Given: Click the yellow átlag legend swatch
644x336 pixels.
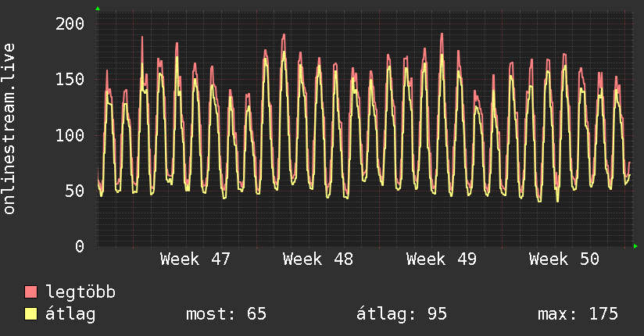Looking at the screenshot, I should pos(30,314).
